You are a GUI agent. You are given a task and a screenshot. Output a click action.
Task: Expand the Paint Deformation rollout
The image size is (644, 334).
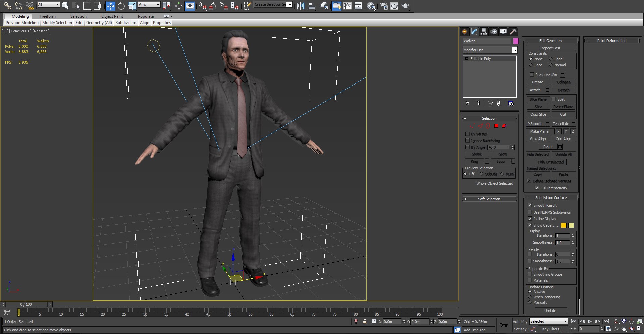pos(611,41)
